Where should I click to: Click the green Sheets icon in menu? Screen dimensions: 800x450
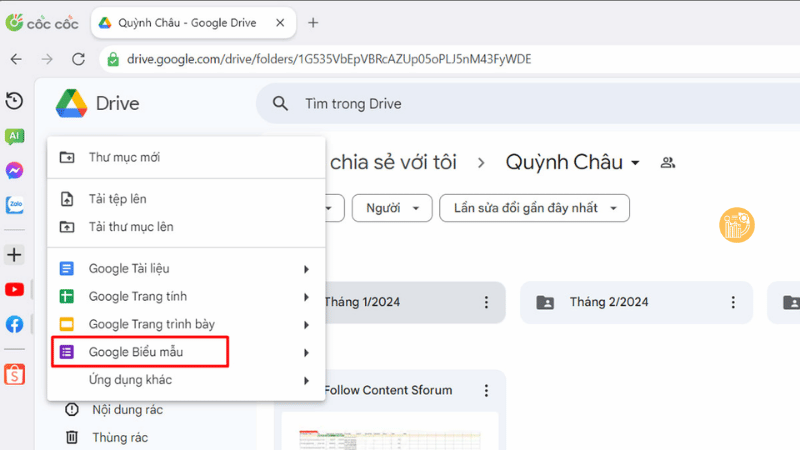(67, 296)
